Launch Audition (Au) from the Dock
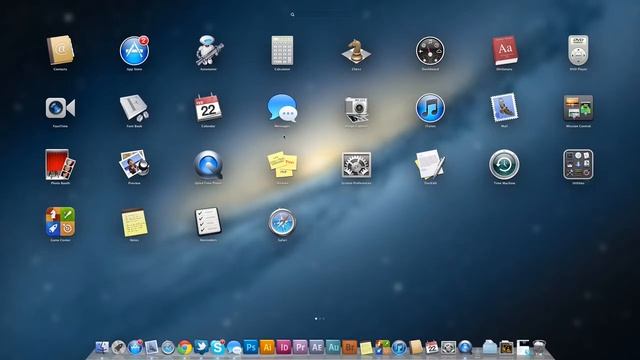Image resolution: width=640 pixels, height=360 pixels. coord(333,347)
